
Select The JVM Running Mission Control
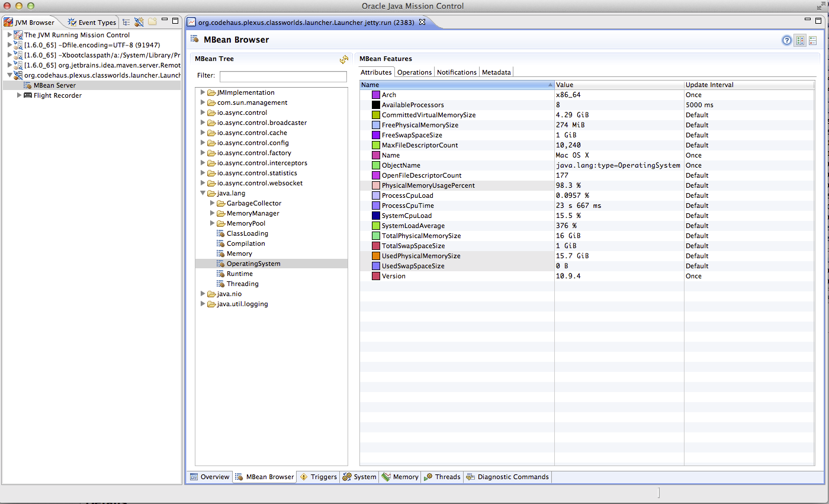click(77, 35)
